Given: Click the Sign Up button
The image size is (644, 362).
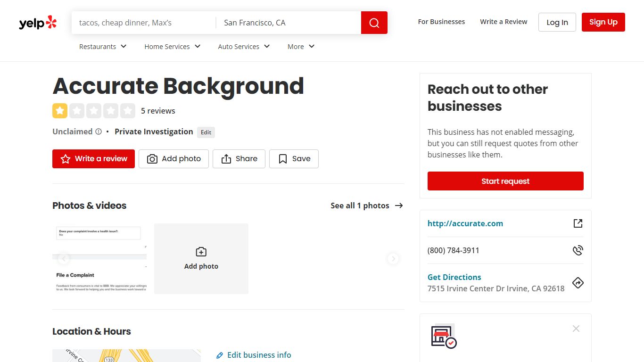Looking at the screenshot, I should point(603,22).
